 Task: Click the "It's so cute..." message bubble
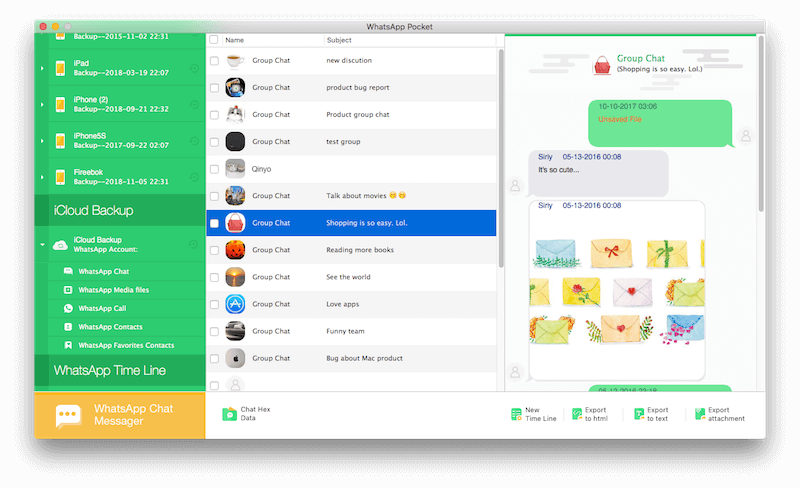click(598, 174)
